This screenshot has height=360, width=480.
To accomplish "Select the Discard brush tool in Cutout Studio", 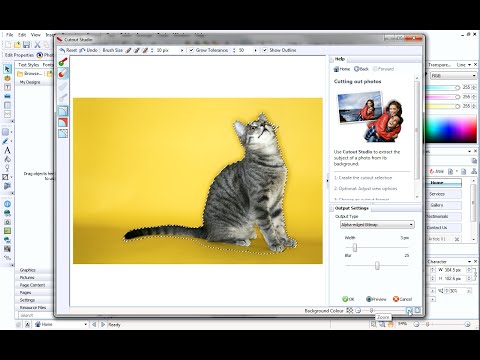I will (63, 74).
